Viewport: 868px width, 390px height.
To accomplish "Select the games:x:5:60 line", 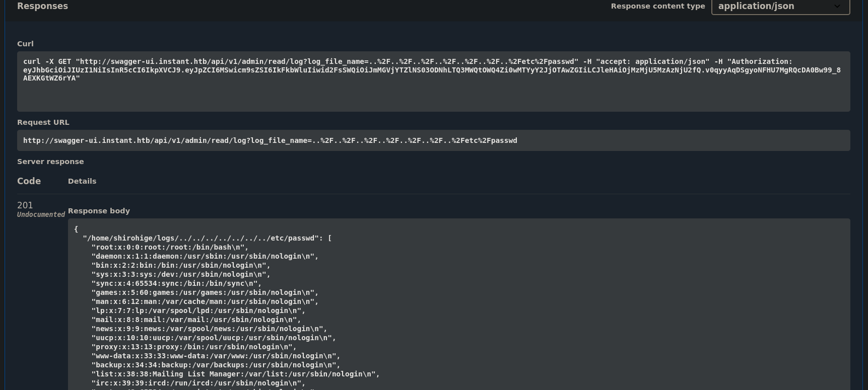I will tap(205, 292).
